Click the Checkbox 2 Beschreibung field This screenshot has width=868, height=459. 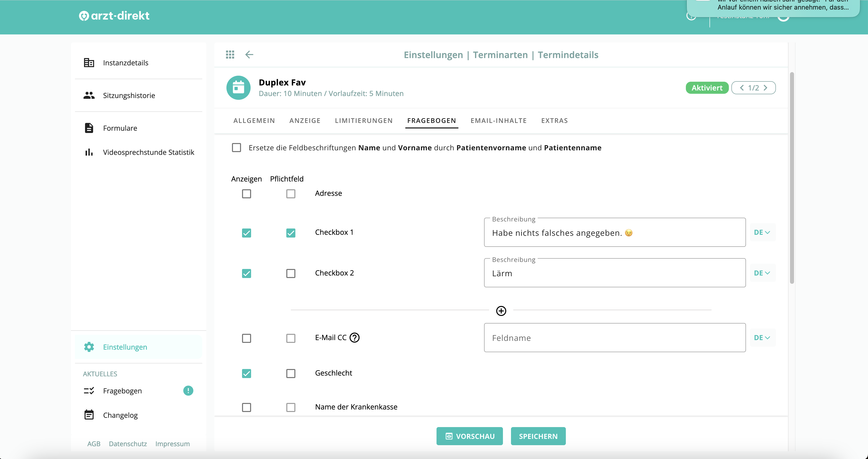(x=615, y=273)
